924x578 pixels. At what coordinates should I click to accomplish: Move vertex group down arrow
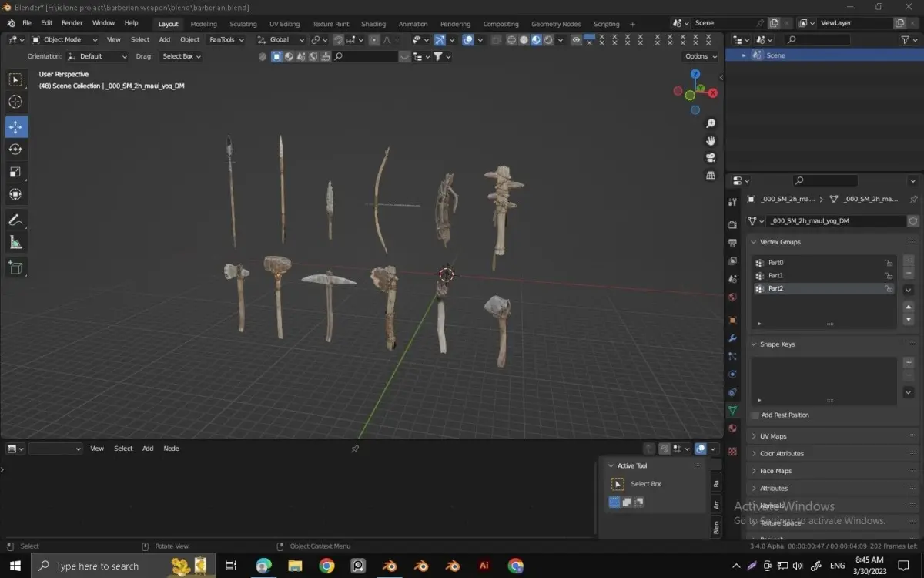pos(908,318)
